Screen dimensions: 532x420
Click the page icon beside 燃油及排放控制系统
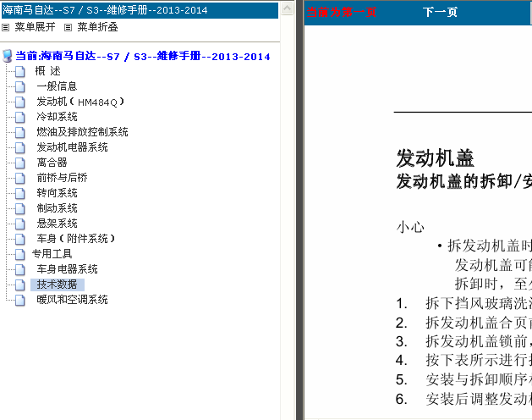(x=20, y=133)
